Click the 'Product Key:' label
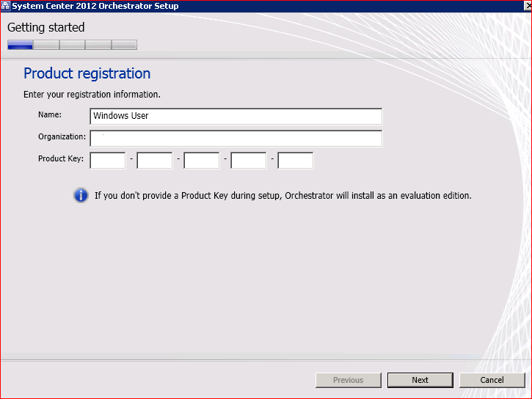The image size is (532, 399). (61, 158)
